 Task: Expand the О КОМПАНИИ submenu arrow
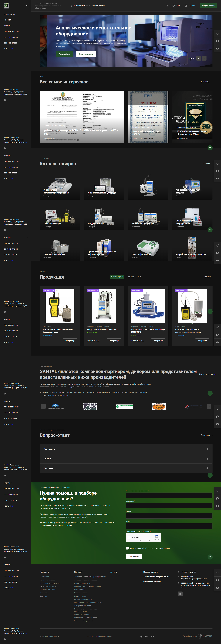pos(27,14)
